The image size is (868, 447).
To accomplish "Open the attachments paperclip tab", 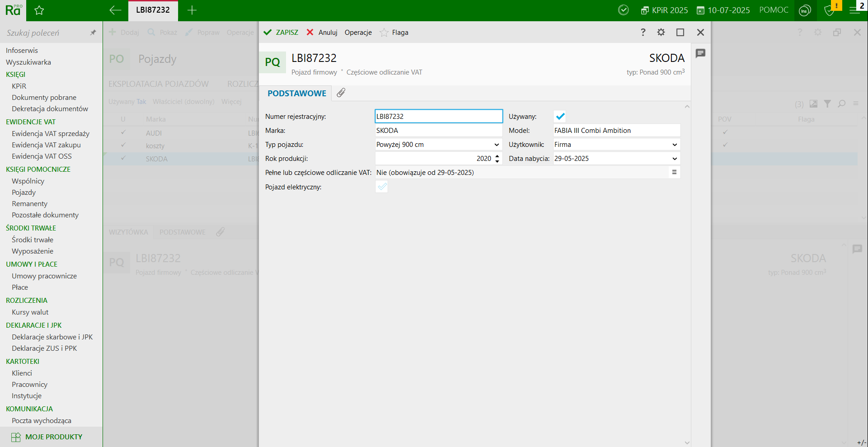I will tap(341, 93).
